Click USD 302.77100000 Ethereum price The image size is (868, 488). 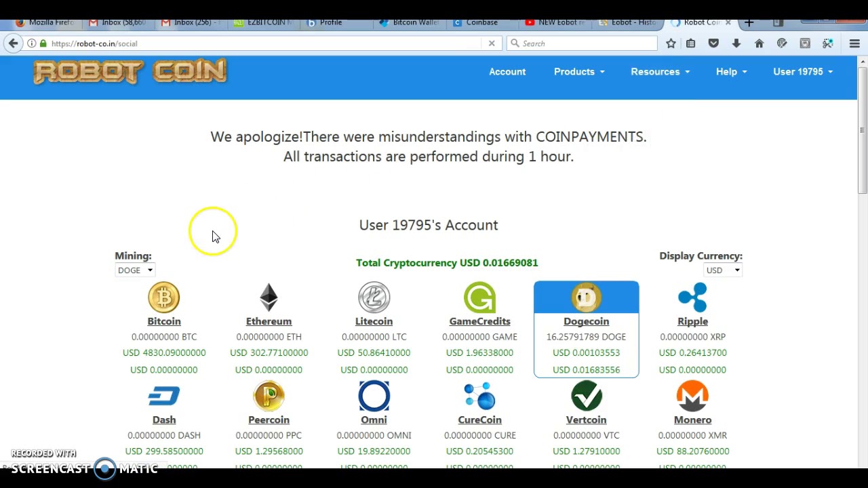point(269,353)
